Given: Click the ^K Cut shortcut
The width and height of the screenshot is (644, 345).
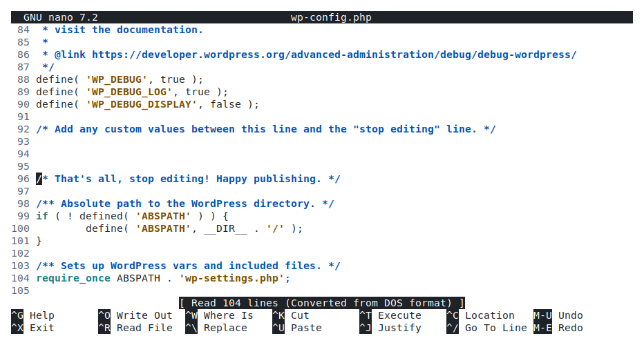Looking at the screenshot, I should (291, 315).
